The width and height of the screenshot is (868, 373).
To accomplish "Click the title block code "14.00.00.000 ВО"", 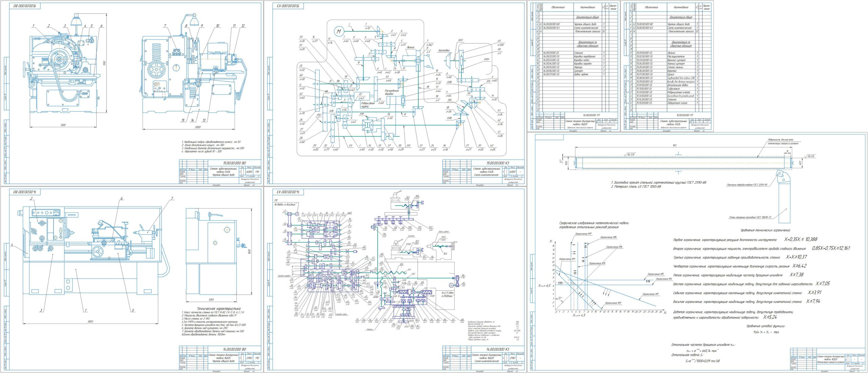I will (x=234, y=349).
